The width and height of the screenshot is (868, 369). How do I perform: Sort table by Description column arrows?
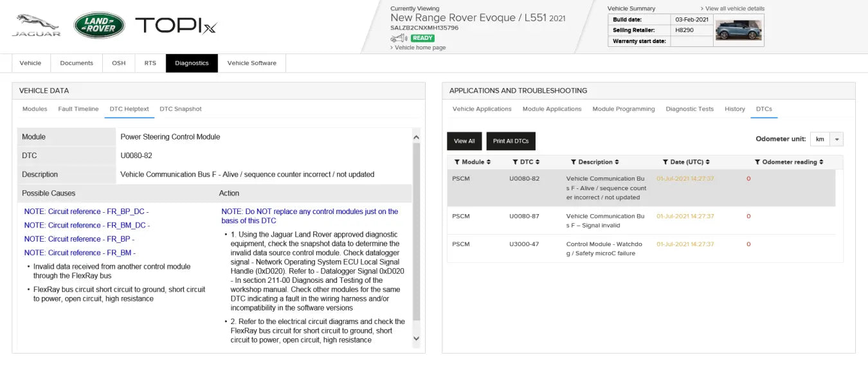pos(617,162)
